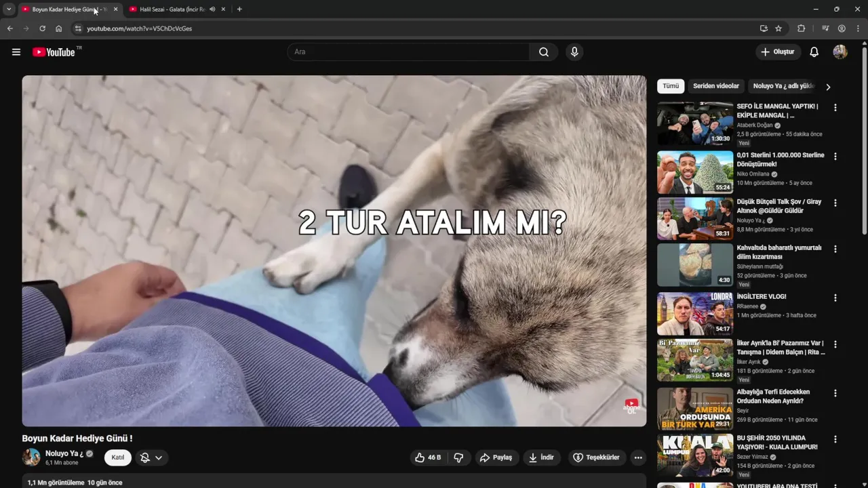
Task: Click the address bar URL
Action: 139,28
